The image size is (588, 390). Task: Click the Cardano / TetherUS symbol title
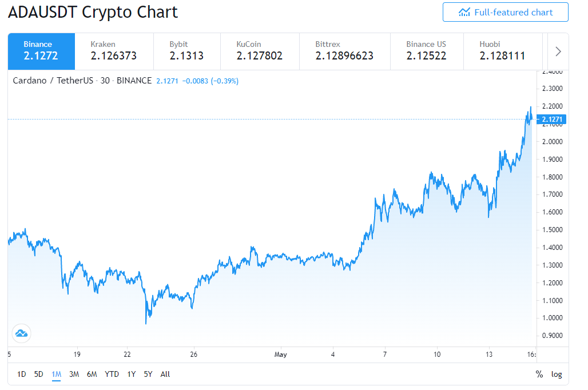point(53,81)
